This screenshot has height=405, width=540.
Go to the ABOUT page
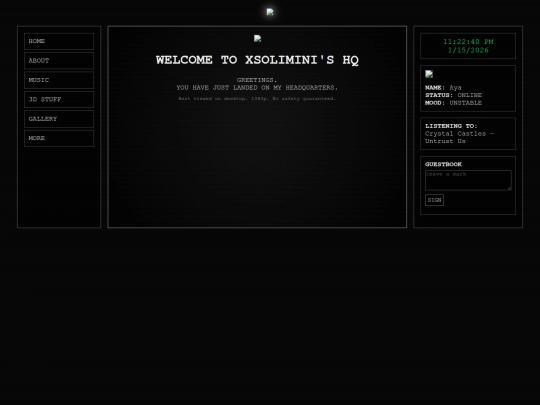pos(59,61)
